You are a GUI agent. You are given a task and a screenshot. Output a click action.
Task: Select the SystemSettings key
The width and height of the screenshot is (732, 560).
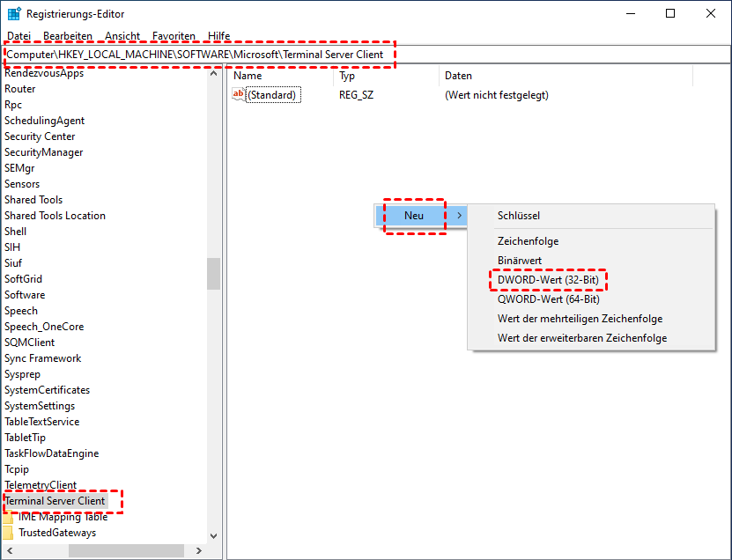(x=40, y=406)
